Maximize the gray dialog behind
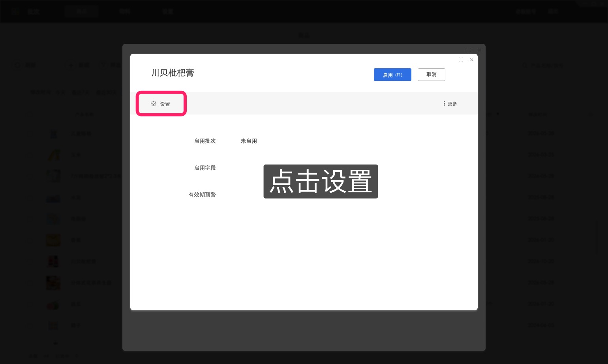608x364 pixels. pos(469,50)
